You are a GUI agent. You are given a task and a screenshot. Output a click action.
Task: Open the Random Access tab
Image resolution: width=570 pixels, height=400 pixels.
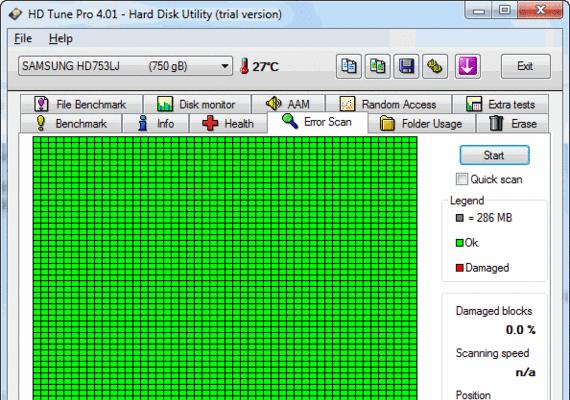388,104
